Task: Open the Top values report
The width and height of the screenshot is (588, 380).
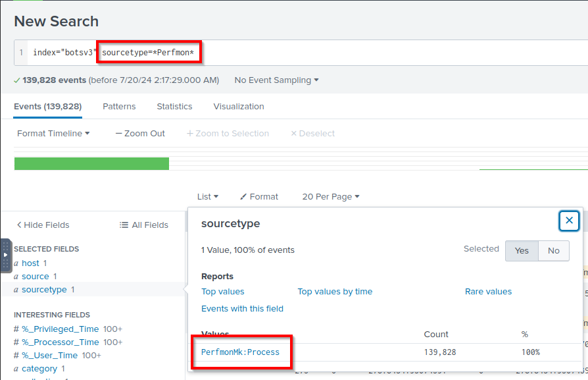Action: point(223,292)
